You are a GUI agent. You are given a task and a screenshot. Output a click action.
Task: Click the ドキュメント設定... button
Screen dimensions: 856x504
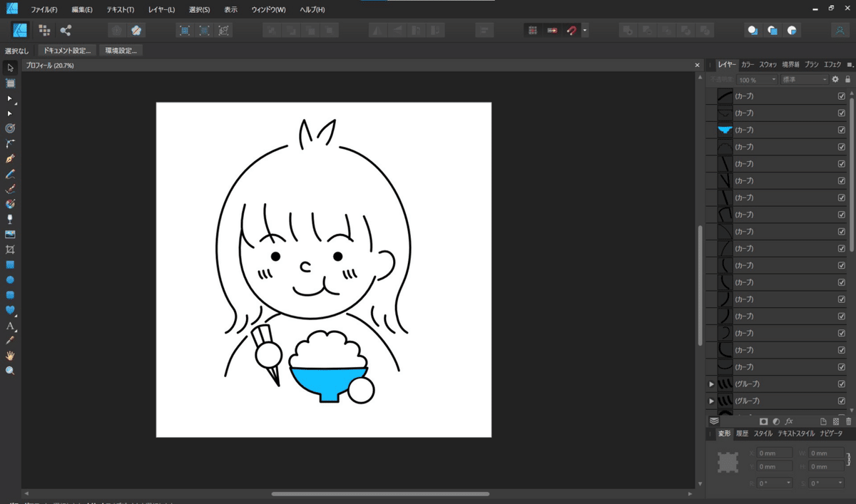tap(67, 51)
